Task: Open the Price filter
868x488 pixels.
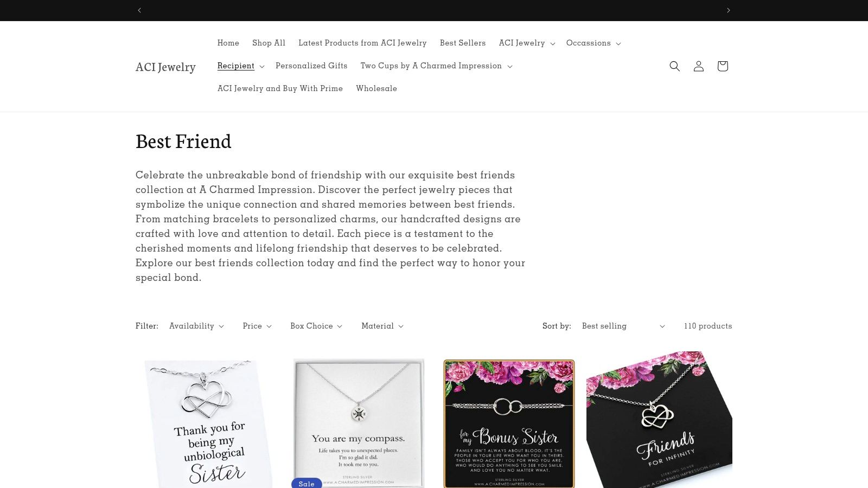Action: coord(257,326)
